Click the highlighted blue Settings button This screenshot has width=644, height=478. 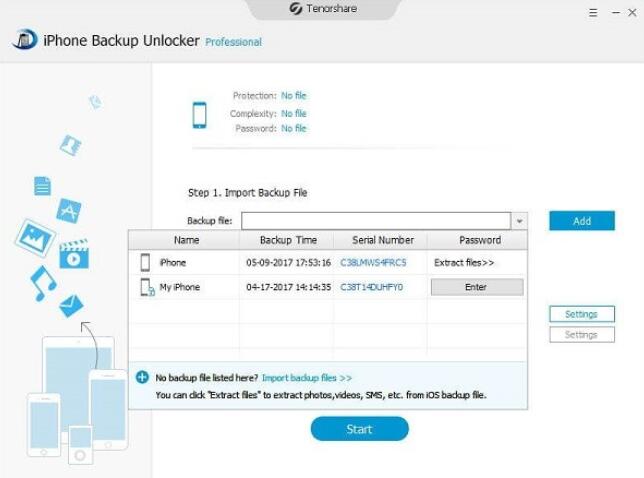click(x=582, y=314)
